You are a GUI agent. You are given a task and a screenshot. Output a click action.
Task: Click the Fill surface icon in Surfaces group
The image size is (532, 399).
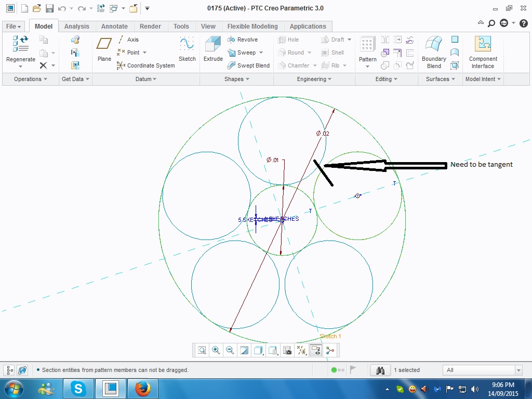[x=455, y=39]
